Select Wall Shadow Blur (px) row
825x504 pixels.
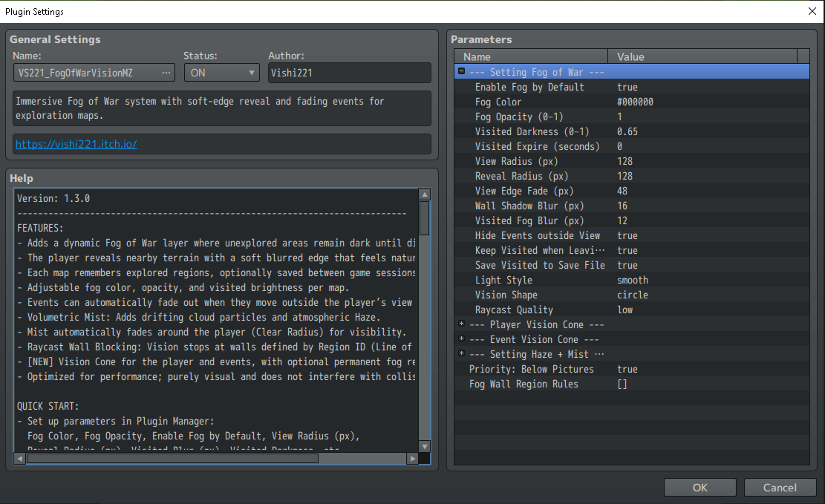click(x=631, y=206)
